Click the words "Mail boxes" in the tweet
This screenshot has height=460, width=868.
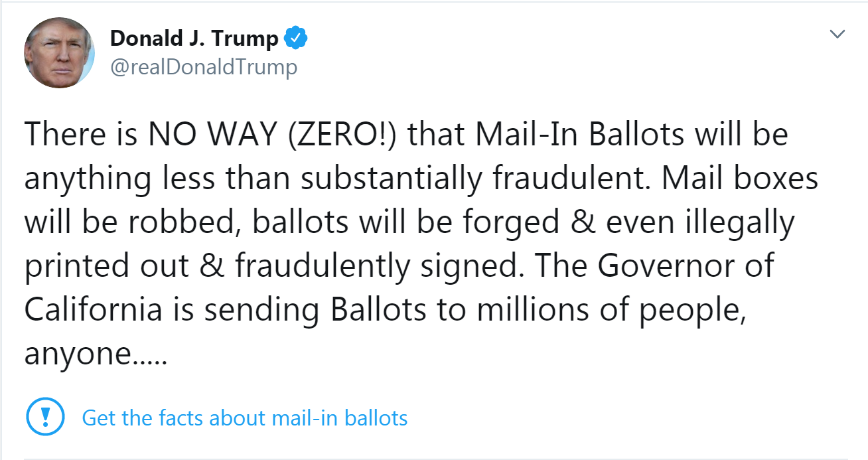coord(741,179)
